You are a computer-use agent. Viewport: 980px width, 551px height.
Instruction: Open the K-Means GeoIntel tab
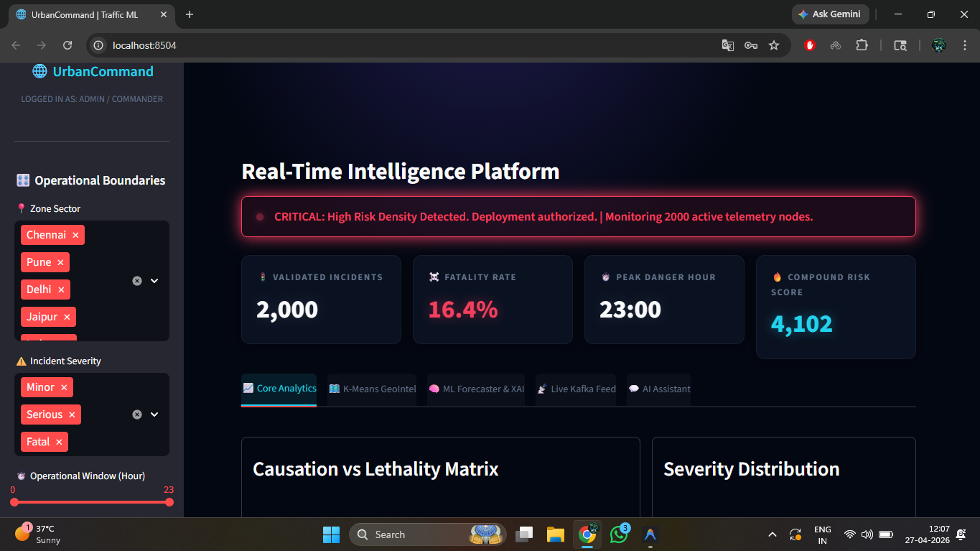click(372, 389)
